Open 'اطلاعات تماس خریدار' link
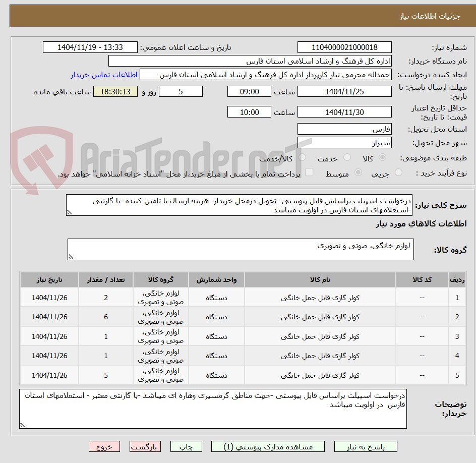 pos(104,75)
